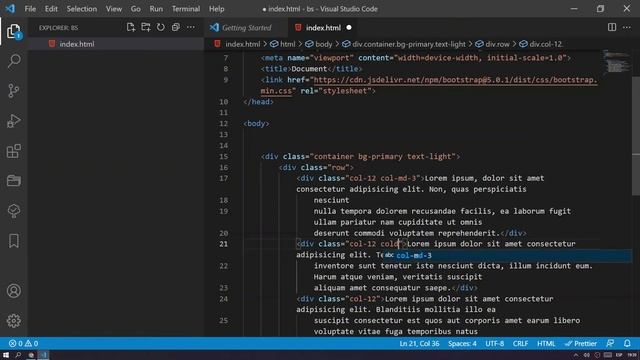Screen dimensions: 640x360
Task: Open the Search view icon
Action: (x=13, y=61)
